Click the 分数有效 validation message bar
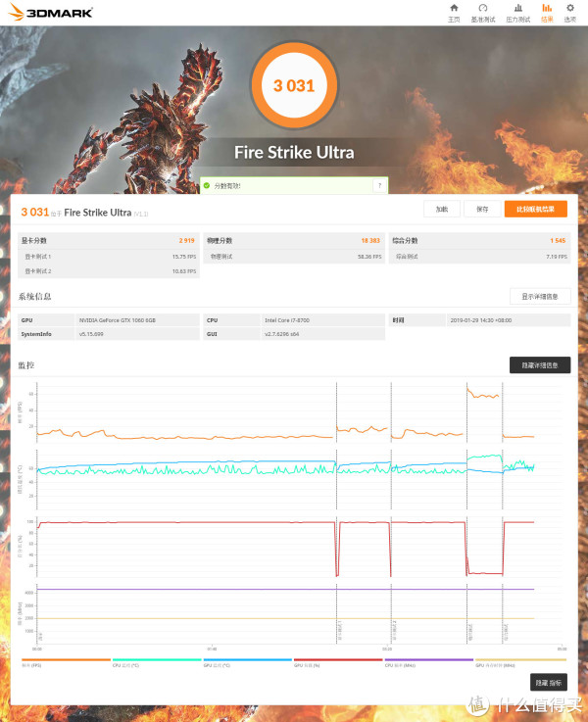 click(x=294, y=185)
